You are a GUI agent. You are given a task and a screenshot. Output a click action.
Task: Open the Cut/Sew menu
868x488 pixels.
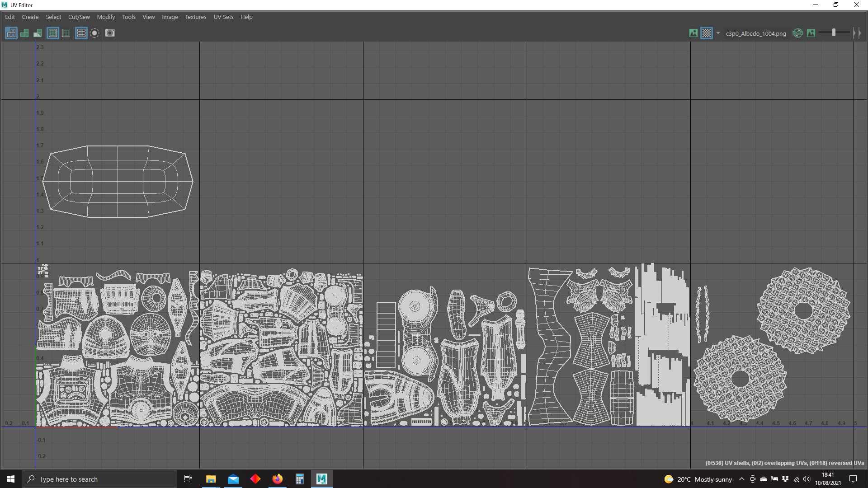tap(79, 17)
